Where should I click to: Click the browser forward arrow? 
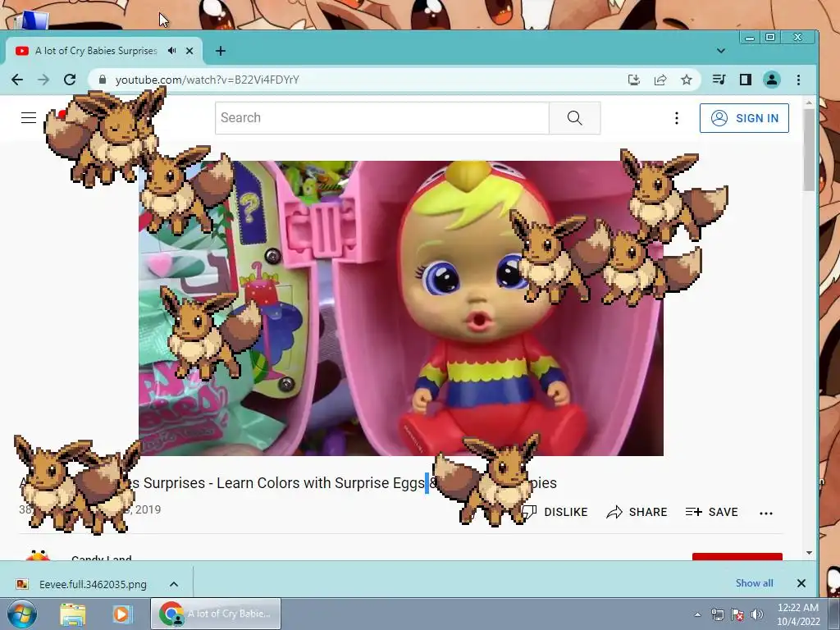[43, 80]
